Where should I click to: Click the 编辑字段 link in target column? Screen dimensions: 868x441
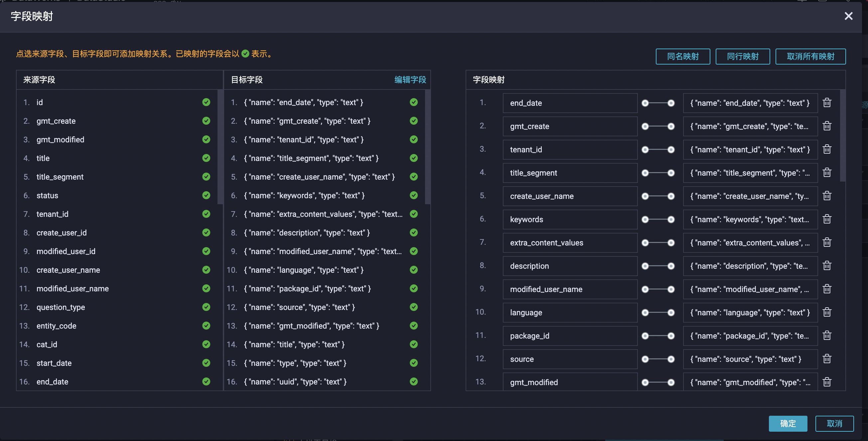pos(410,79)
